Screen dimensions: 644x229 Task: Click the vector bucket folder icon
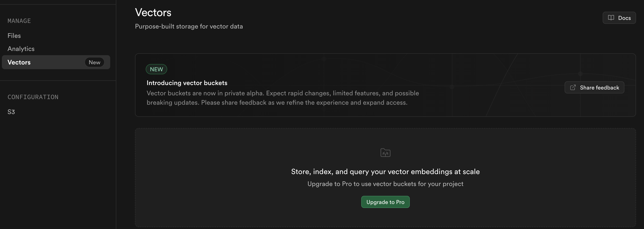(x=385, y=153)
